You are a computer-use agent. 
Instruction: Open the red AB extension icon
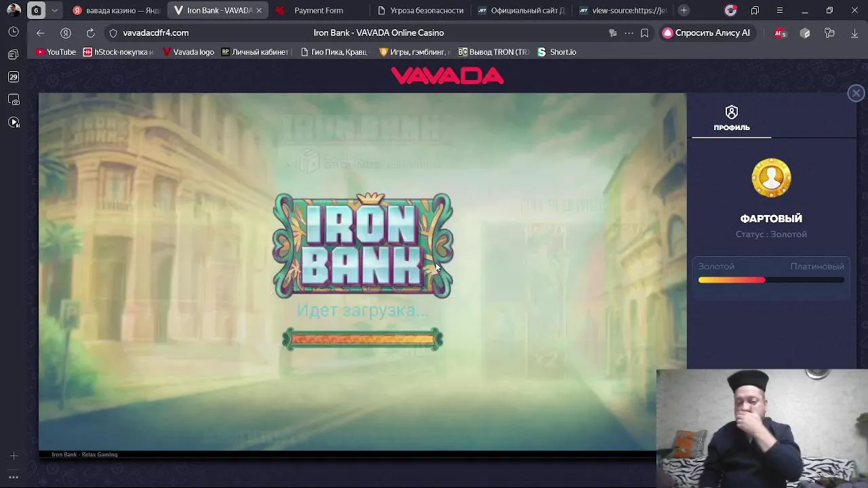(x=780, y=33)
